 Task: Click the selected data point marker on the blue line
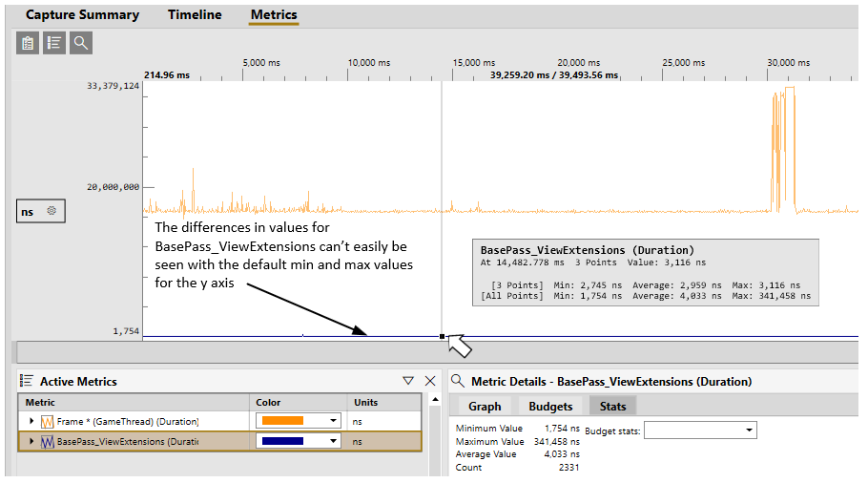coord(442,336)
